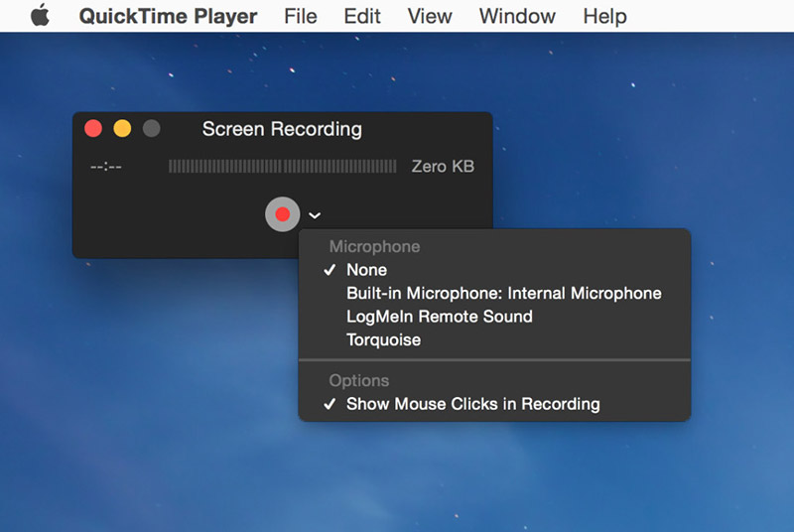Minimize the Screen Recording window
The height and width of the screenshot is (532, 794).
(x=122, y=129)
